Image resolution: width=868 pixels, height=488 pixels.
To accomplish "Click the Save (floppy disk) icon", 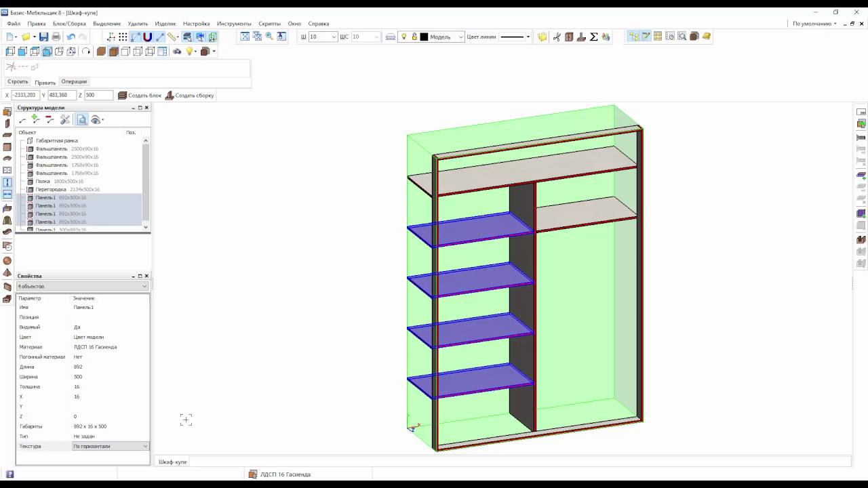I will pos(43,37).
